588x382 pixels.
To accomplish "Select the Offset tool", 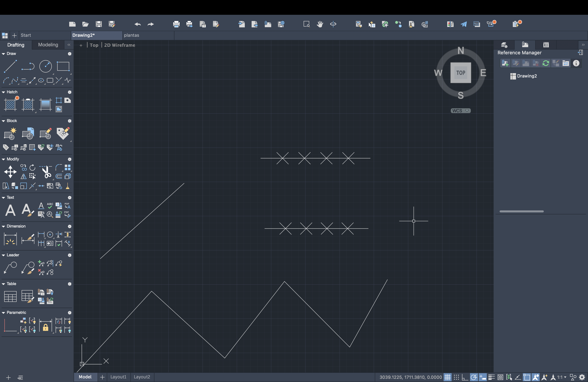I will click(59, 176).
